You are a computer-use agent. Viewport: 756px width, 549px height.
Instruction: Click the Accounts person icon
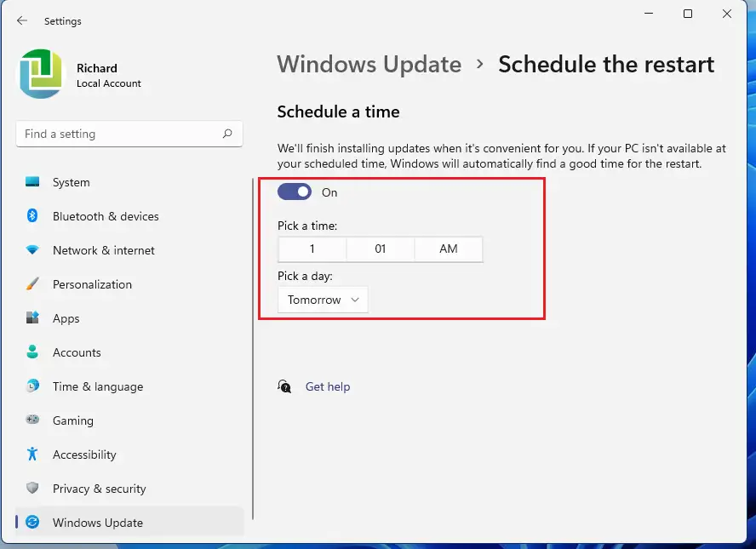pyautogui.click(x=32, y=352)
